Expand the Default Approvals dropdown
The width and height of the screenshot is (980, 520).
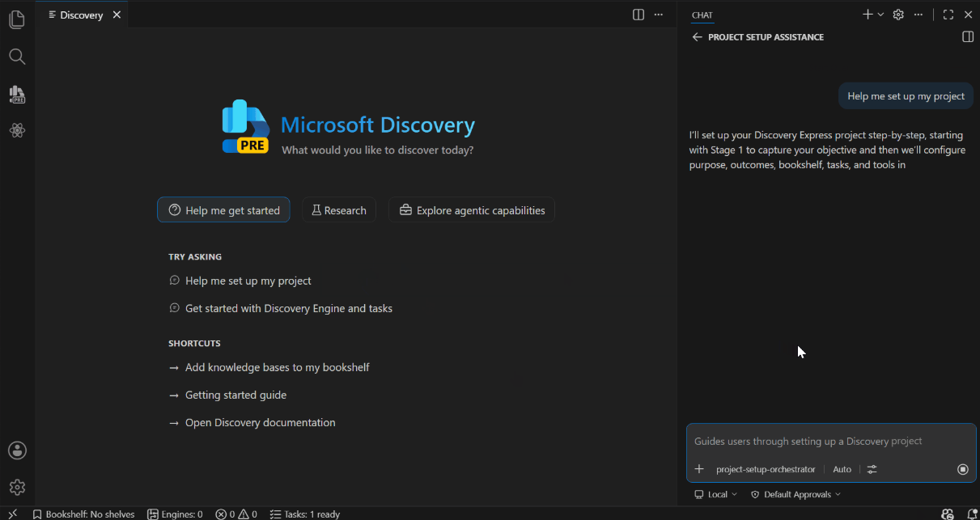[x=796, y=494]
